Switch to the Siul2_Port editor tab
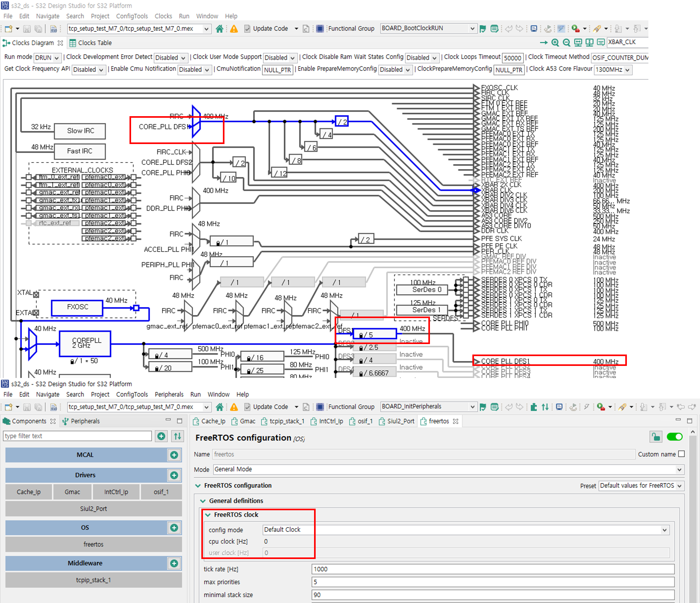 (397, 421)
